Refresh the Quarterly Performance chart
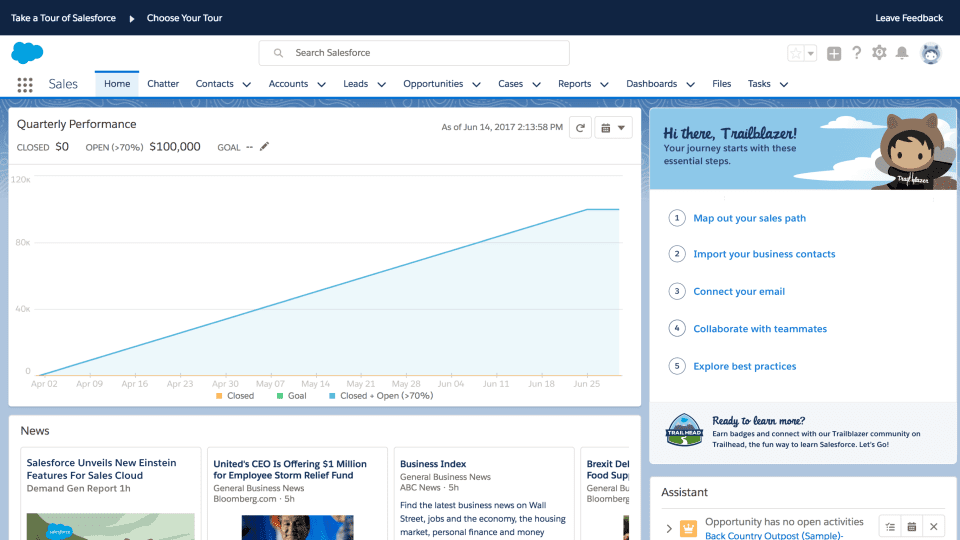This screenshot has height=540, width=960. (580, 128)
